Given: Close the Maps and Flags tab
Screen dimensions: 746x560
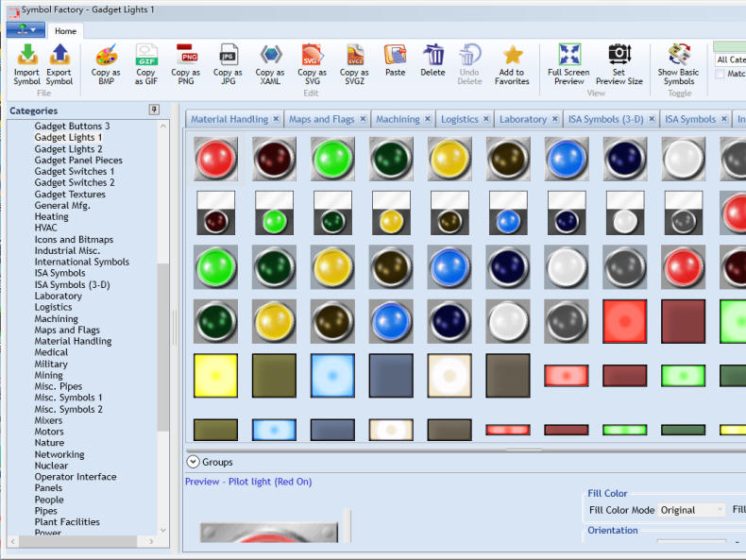Looking at the screenshot, I should tap(363, 118).
